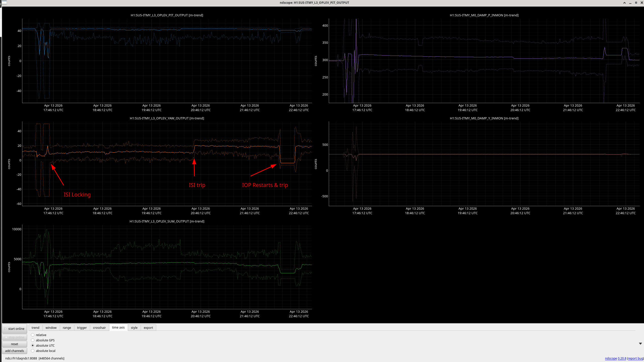Click the shade window up-arrow icon
Viewport: 644px width, 362px height.
(x=624, y=3)
